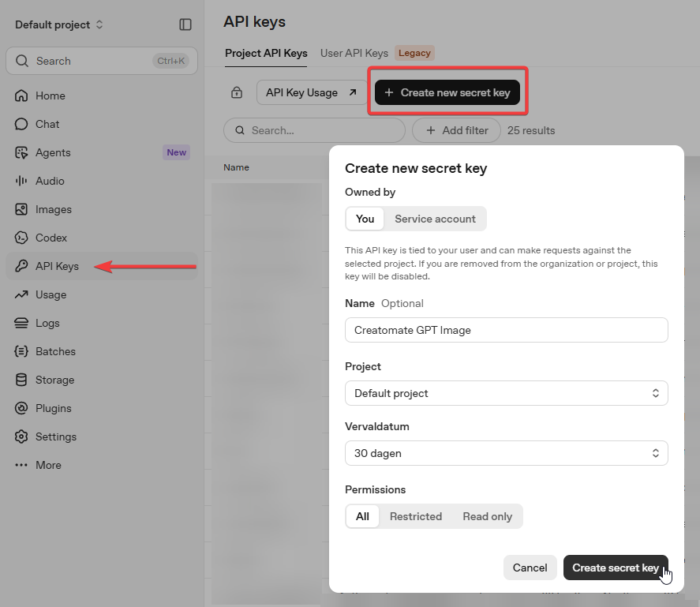Cancel the new secret key dialog
The width and height of the screenshot is (700, 607).
[x=530, y=568]
